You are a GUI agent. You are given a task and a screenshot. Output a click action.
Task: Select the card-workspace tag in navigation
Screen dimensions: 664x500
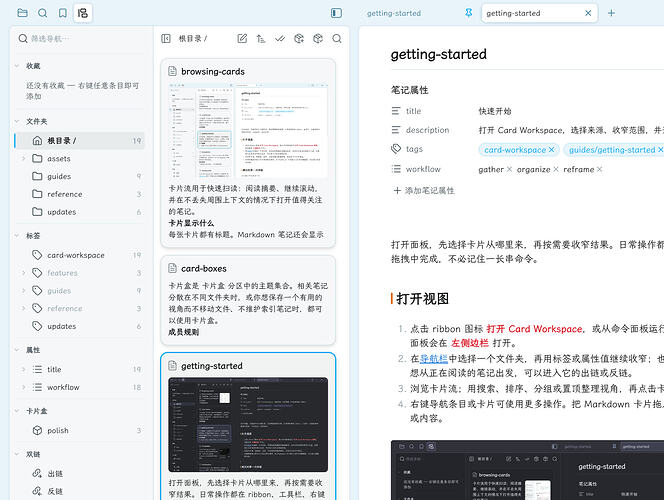(x=80, y=255)
